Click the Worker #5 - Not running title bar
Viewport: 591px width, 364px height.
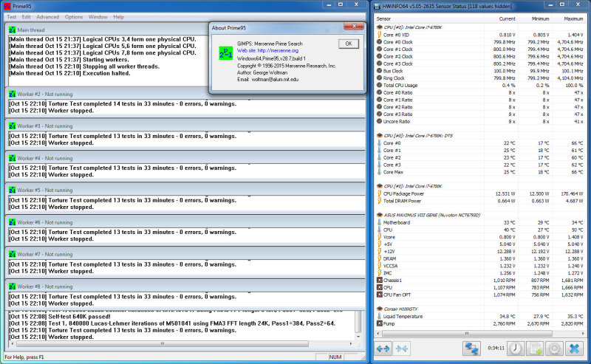click(185, 190)
